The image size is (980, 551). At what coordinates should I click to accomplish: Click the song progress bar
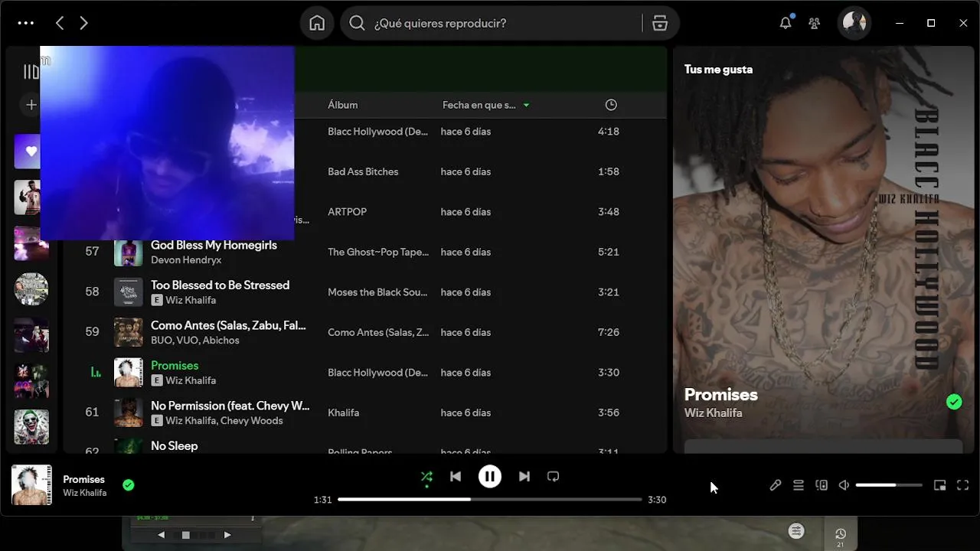pos(490,500)
